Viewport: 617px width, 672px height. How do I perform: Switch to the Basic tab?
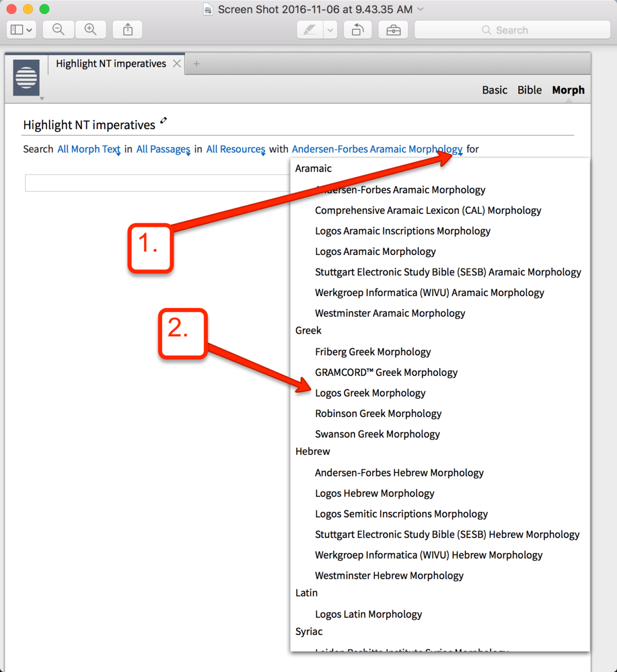[x=494, y=89]
